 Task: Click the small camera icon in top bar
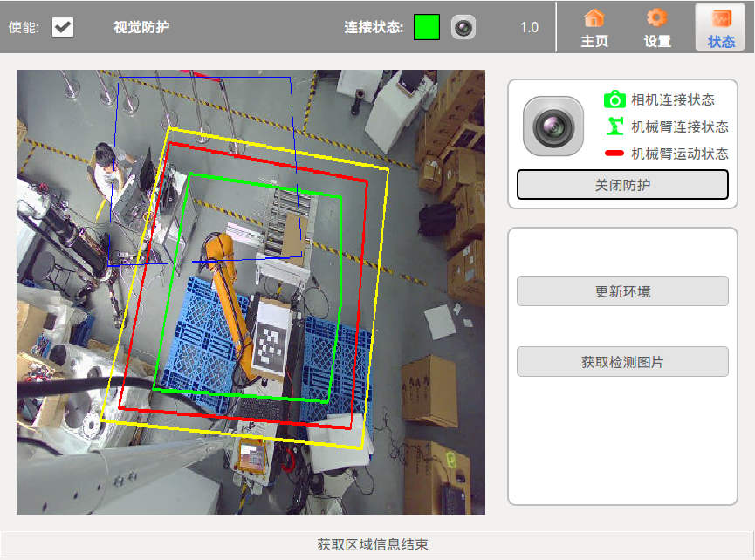coord(463,27)
